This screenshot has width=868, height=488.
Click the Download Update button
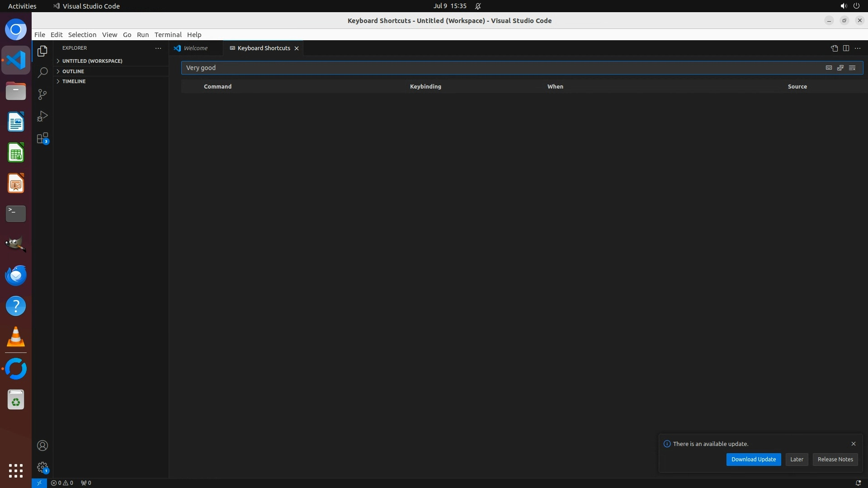point(753,459)
